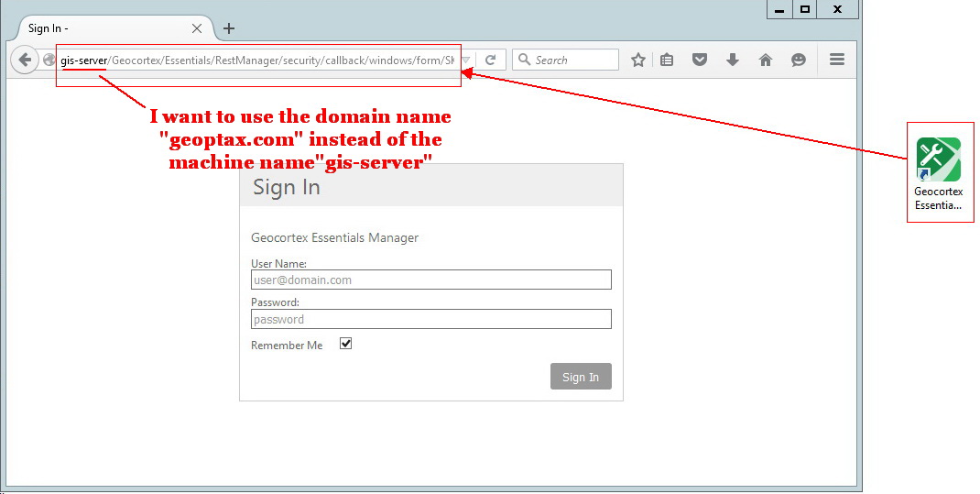The width and height of the screenshot is (980, 494).
Task: Click the Geocortex Essentials Manager text
Action: (334, 237)
